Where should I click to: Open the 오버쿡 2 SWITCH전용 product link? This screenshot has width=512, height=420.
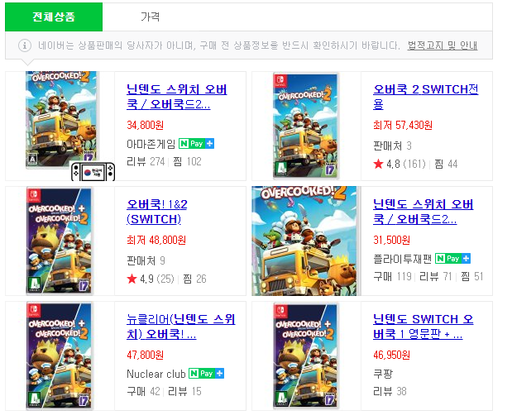click(425, 97)
